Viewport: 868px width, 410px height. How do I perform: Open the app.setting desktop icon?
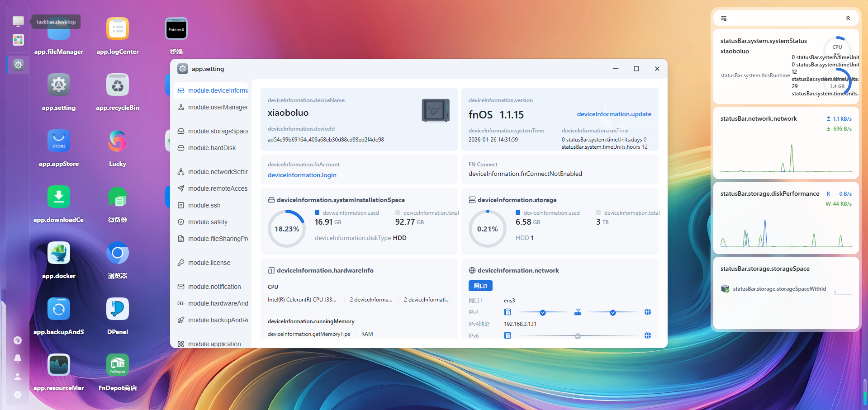click(x=59, y=85)
